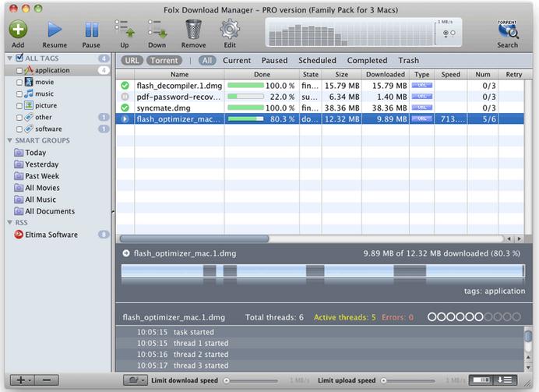Viewport: 539px width, 392px height.
Task: Click paused status icon of pdf-password-recov row
Action: 125,97
